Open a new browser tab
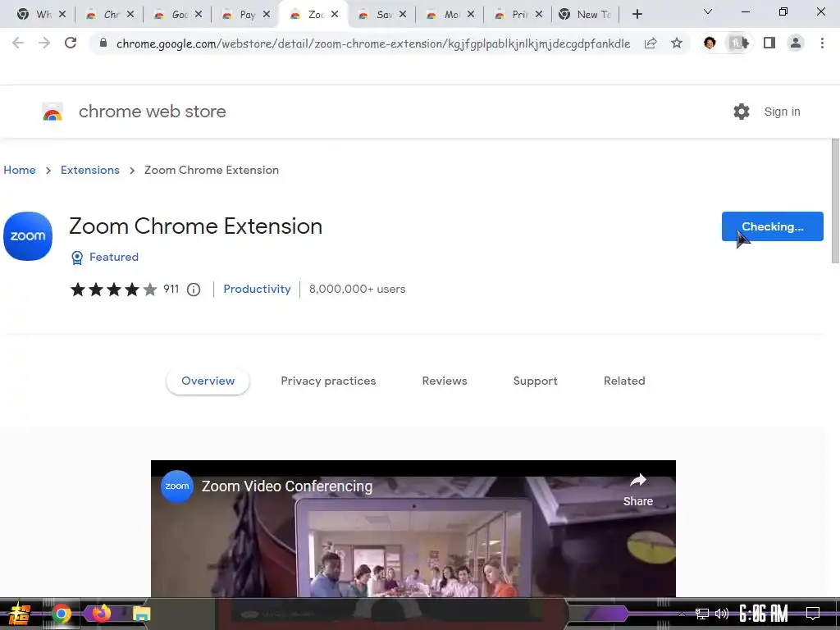This screenshot has height=630, width=840. (x=637, y=15)
